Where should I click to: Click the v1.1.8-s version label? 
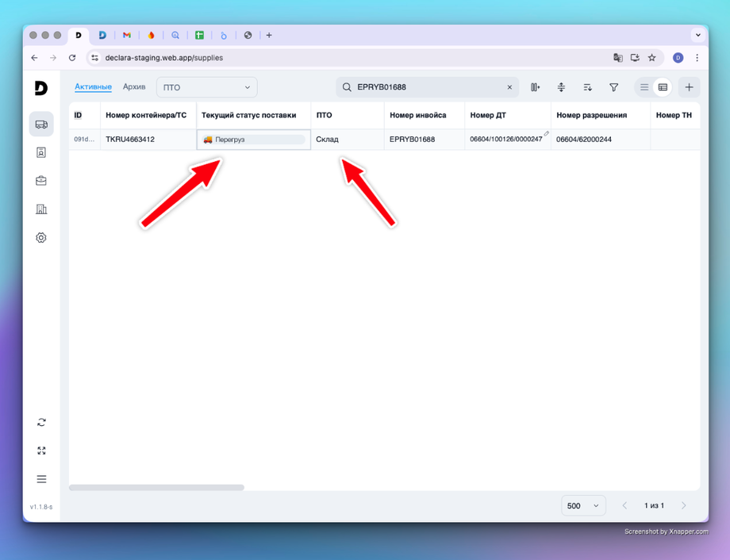tap(41, 507)
